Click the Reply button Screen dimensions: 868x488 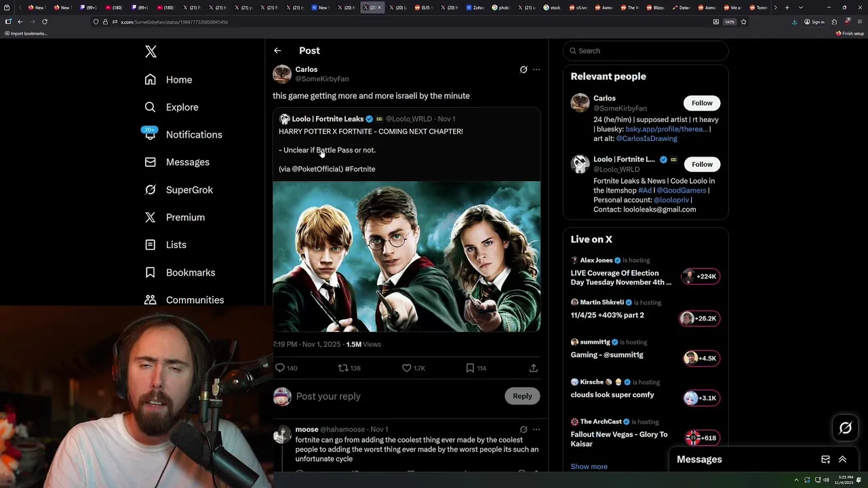click(x=522, y=396)
